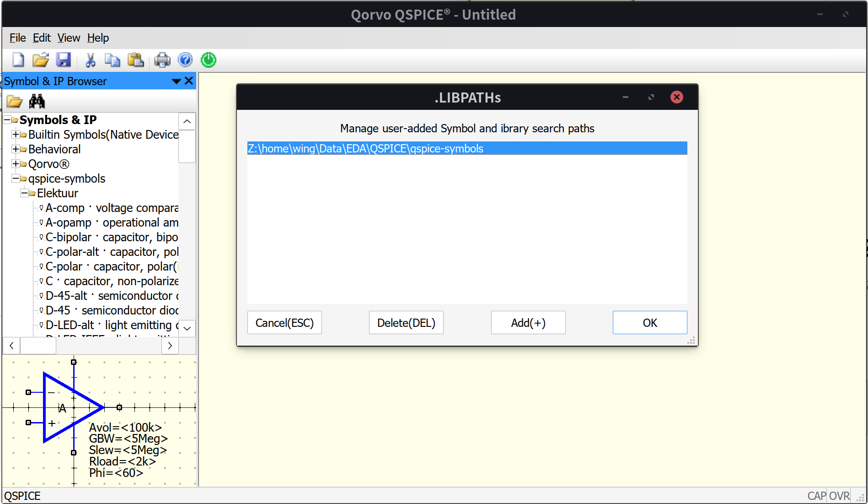This screenshot has height=504, width=868.
Task: Close the .LIBPATHs dialog
Action: pyautogui.click(x=677, y=97)
